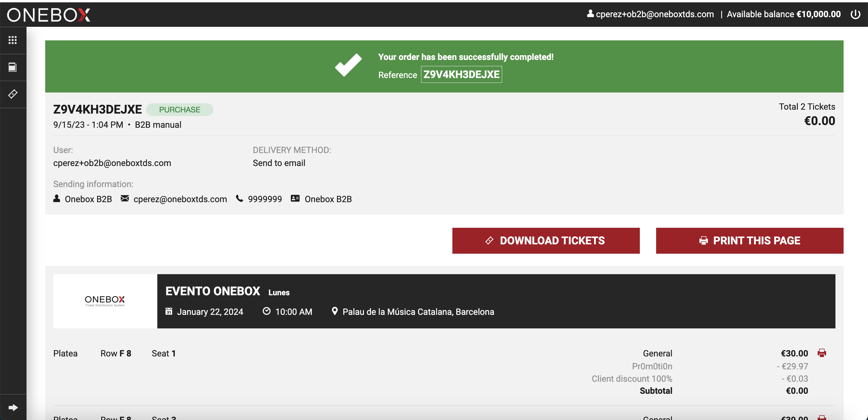Click the Lunes session label
Viewport: 868px width, 420px height.
[279, 292]
